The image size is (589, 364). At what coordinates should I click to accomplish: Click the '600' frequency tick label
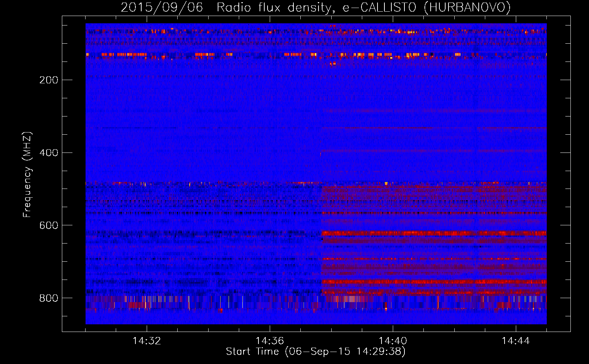click(49, 226)
